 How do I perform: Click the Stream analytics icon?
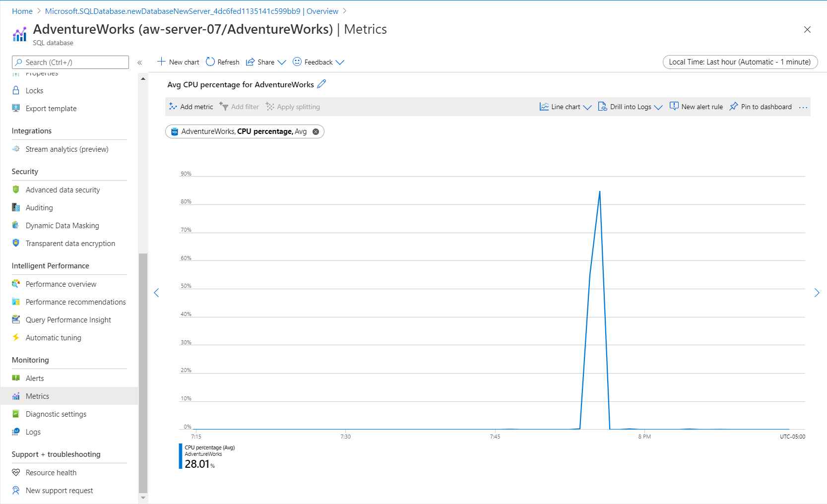[x=16, y=149]
